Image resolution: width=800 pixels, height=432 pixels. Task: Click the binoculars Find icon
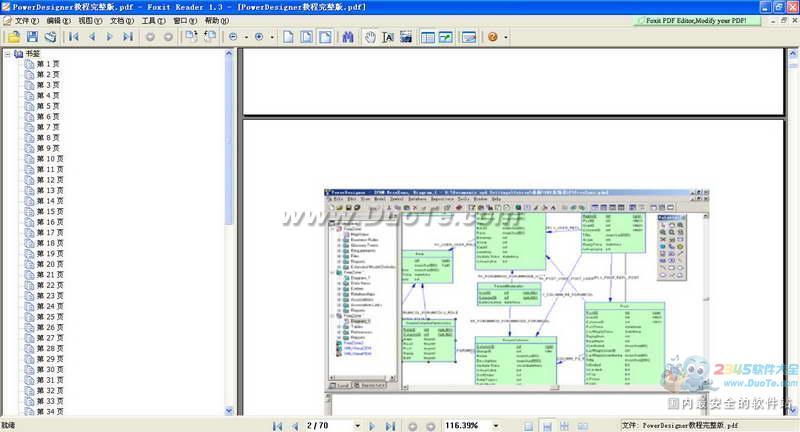pos(348,37)
